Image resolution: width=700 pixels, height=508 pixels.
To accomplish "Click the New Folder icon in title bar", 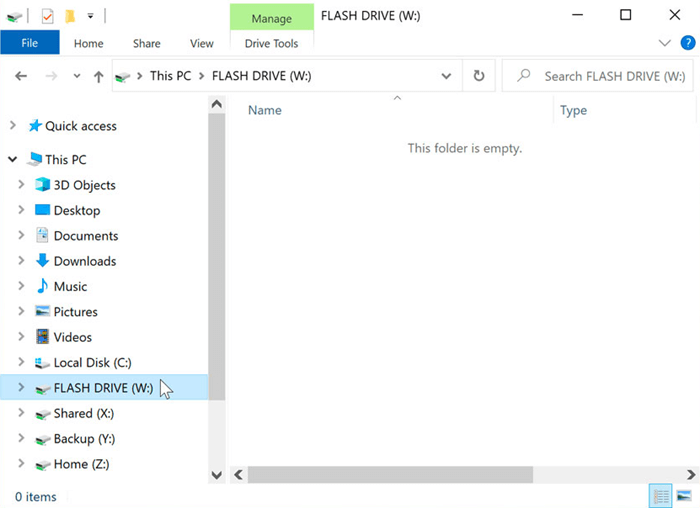I will (x=69, y=15).
